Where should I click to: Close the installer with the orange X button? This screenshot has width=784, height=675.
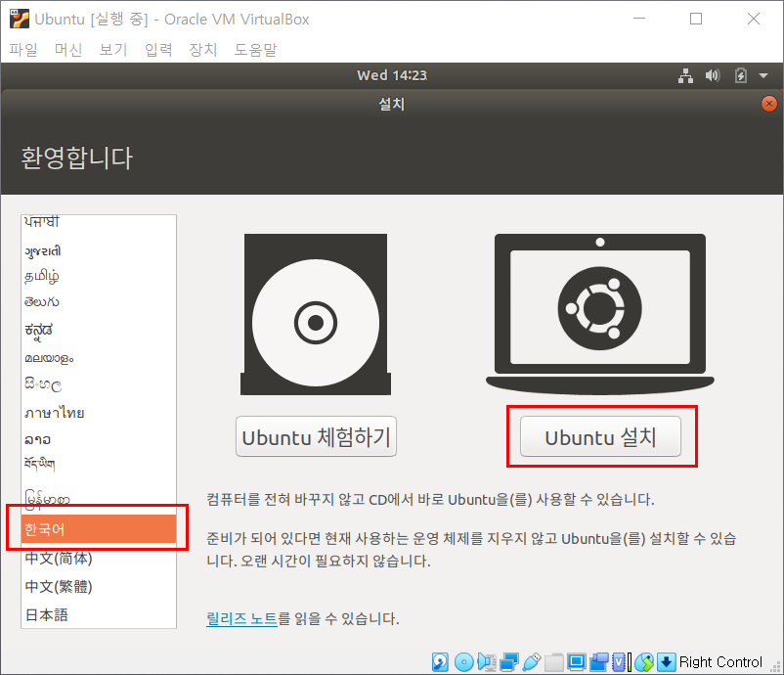click(769, 104)
